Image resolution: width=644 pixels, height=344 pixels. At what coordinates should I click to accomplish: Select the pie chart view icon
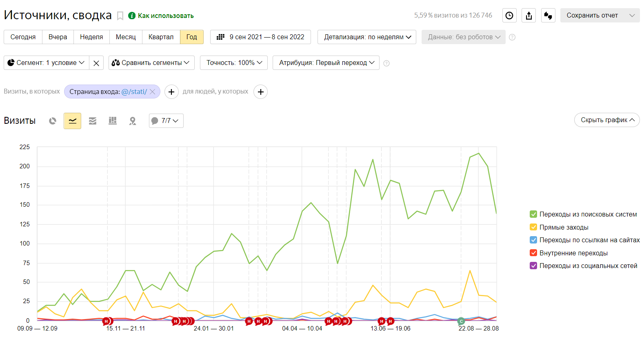tap(53, 121)
